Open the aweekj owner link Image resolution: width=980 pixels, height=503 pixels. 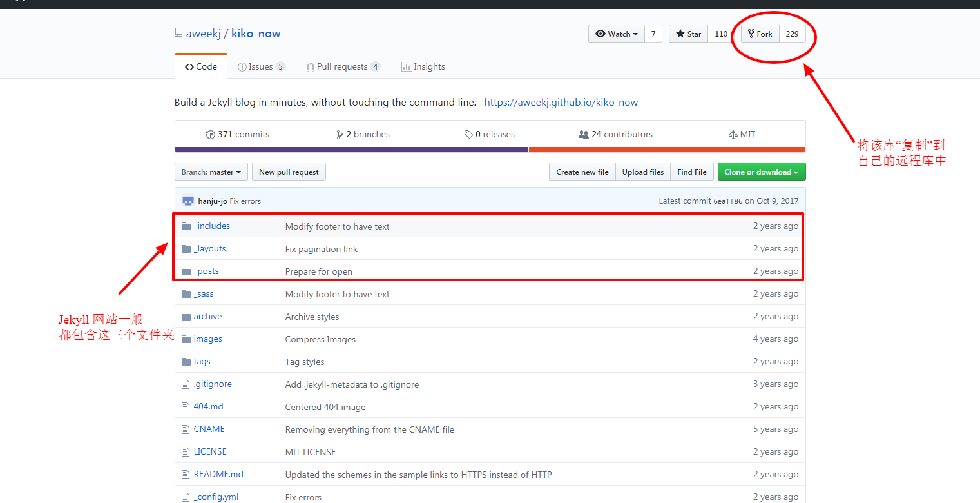point(204,34)
